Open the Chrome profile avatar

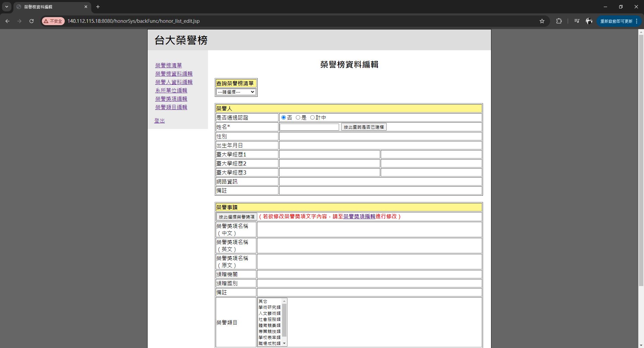click(589, 21)
